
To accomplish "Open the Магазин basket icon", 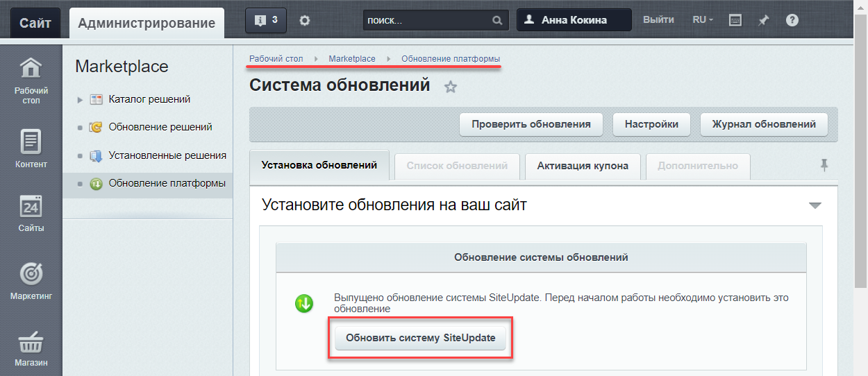I will click(x=31, y=343).
